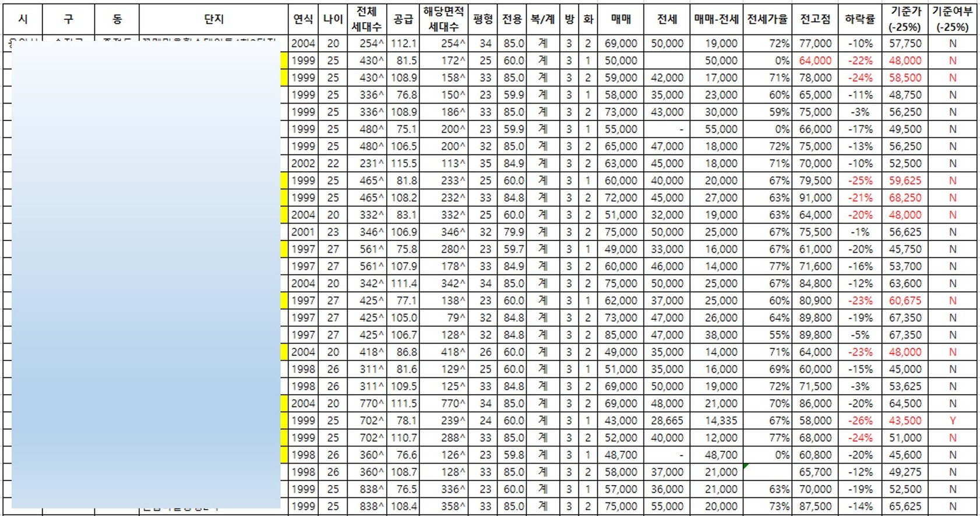The height and width of the screenshot is (516, 980).
Task: Click the red 기준가 value 43,500
Action: coord(905,420)
